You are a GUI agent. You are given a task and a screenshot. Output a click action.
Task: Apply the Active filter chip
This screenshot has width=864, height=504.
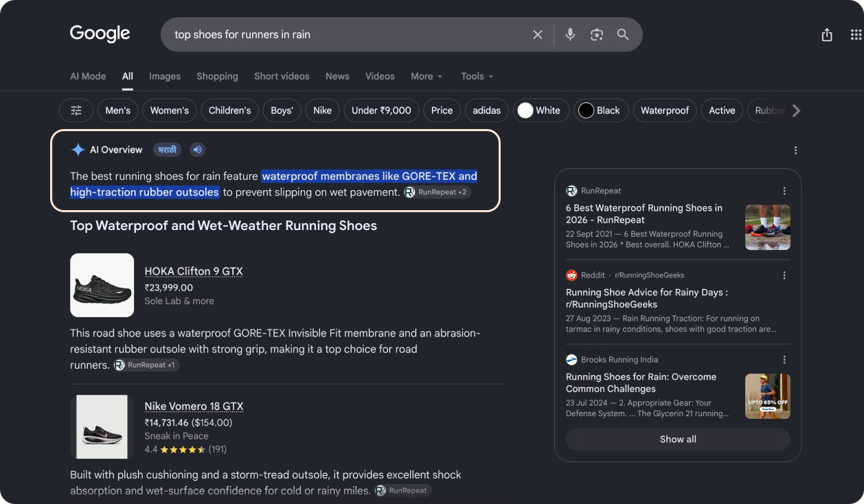(x=722, y=111)
